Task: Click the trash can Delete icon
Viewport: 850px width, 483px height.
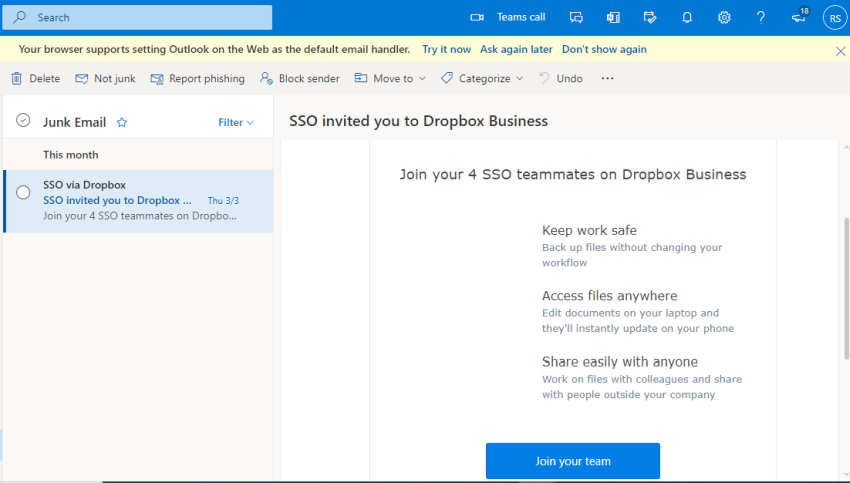Action: click(x=17, y=79)
